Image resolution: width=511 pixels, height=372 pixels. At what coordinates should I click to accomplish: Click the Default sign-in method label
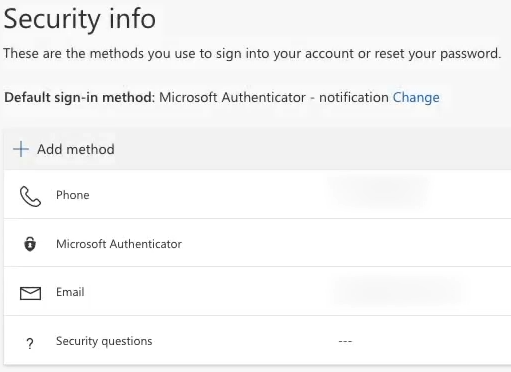coord(80,97)
